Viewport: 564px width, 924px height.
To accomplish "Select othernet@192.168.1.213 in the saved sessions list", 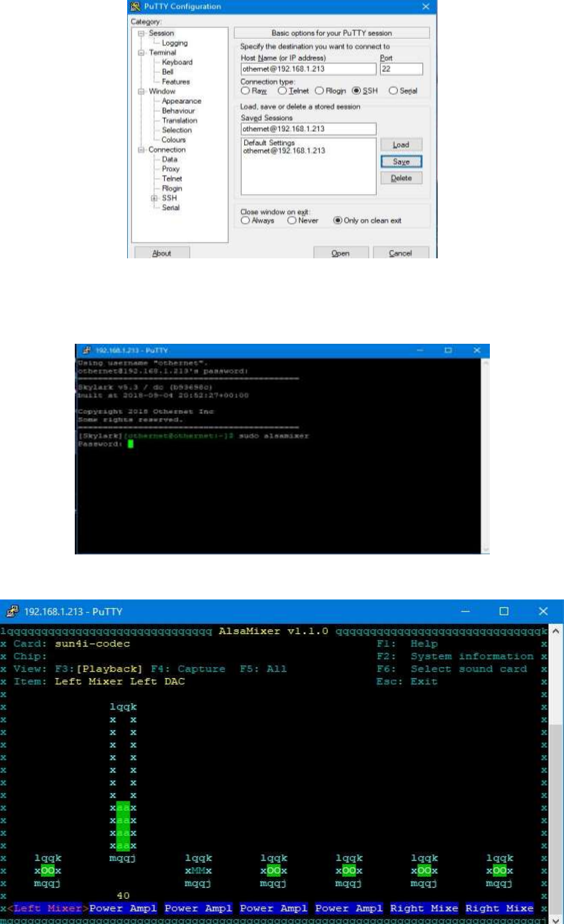I will click(x=284, y=151).
